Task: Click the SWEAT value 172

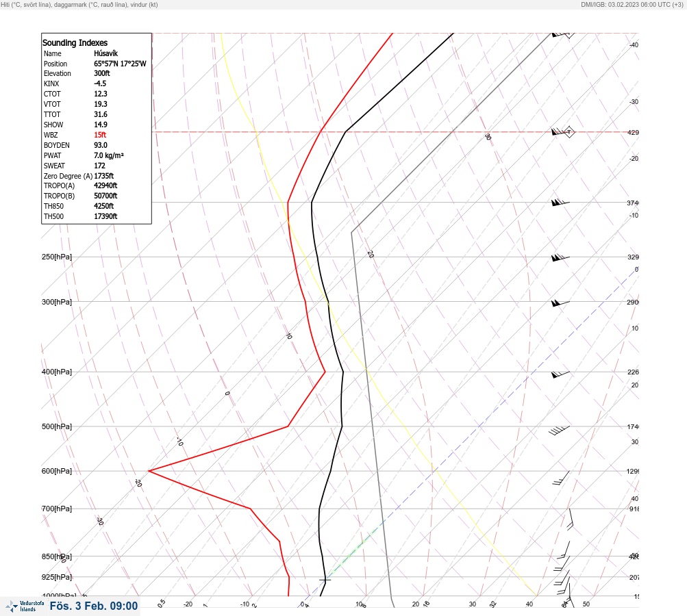Action: coord(99,166)
